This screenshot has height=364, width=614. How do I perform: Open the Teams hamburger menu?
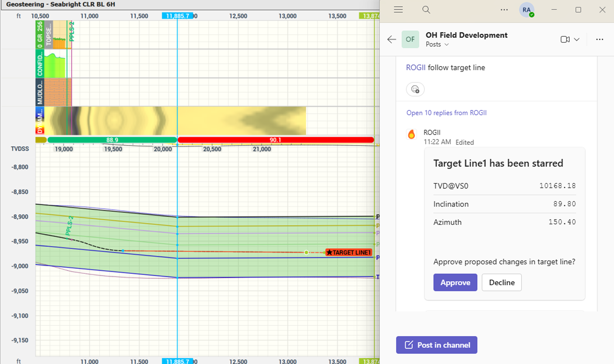pos(398,10)
